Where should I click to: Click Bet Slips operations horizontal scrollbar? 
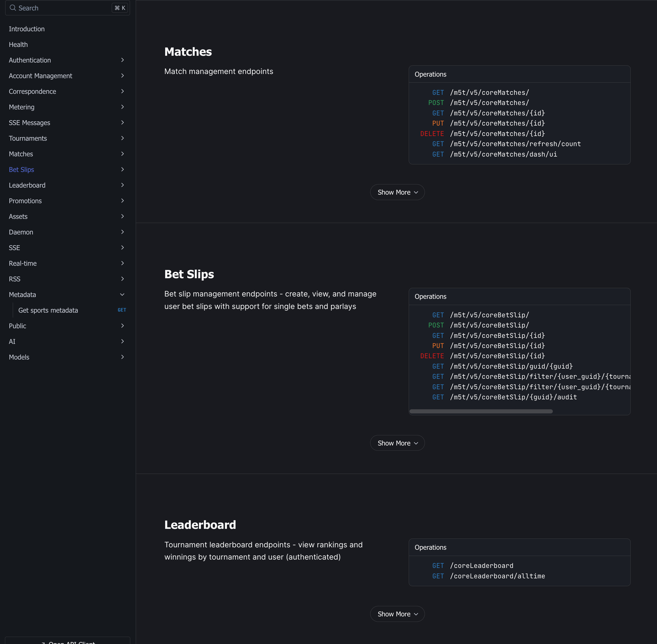[481, 411]
